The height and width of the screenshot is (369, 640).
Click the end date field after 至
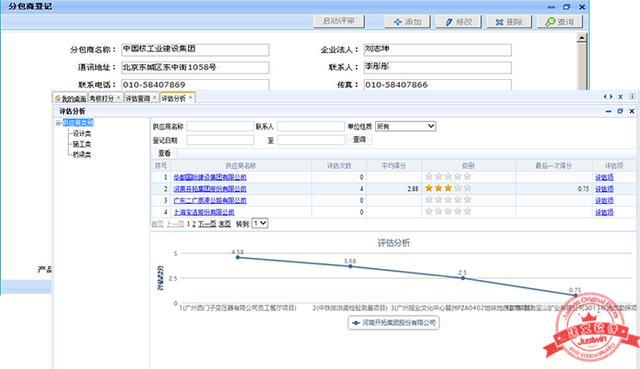(311, 140)
